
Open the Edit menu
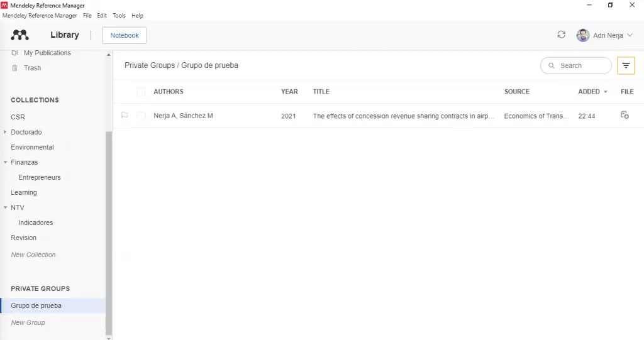102,15
